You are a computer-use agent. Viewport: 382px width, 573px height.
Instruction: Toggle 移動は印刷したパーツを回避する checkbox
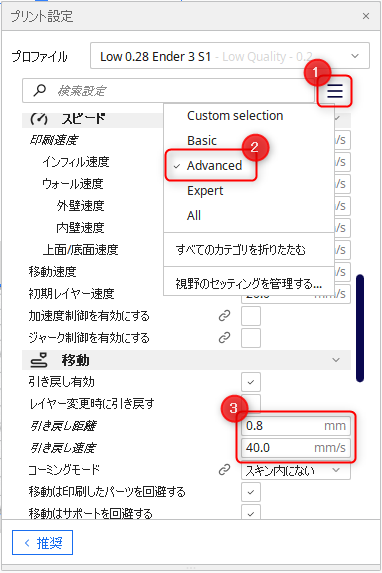click(251, 492)
